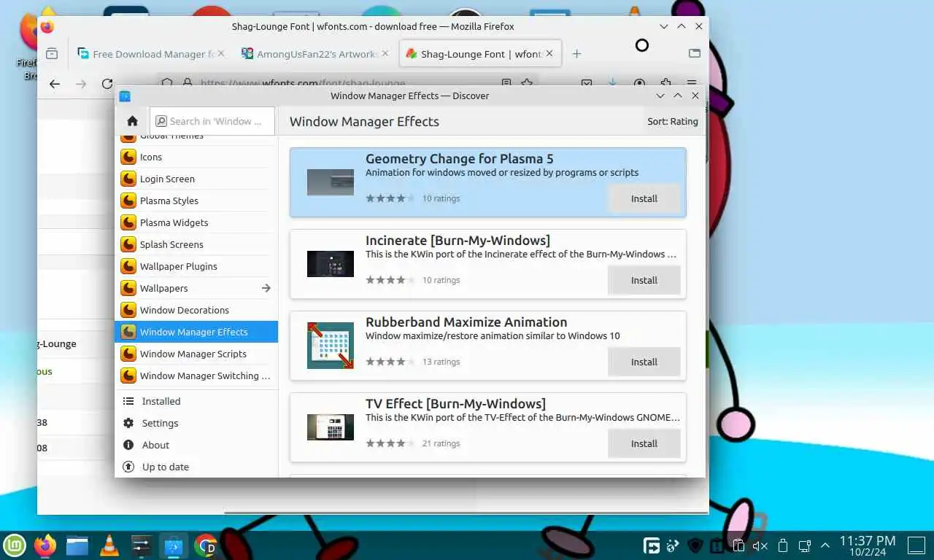Install Incinerate [Burn-My-Windows] effect
The image size is (934, 560).
coord(644,280)
